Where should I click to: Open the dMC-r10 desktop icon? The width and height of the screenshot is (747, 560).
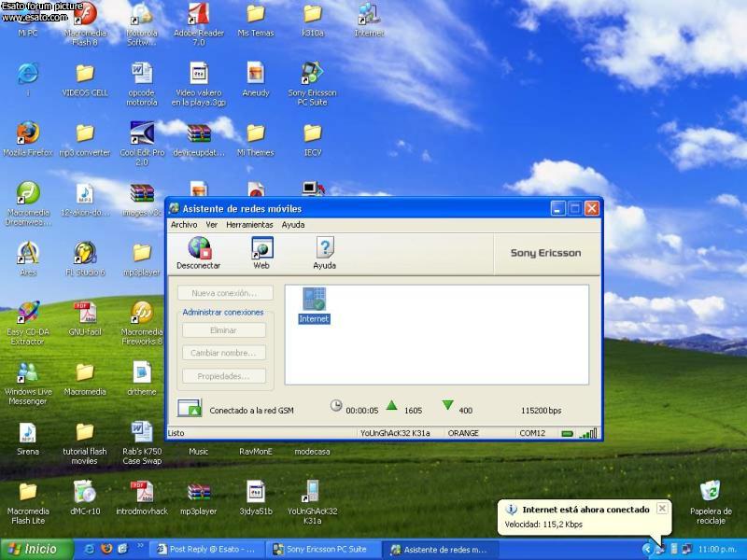pyautogui.click(x=85, y=498)
